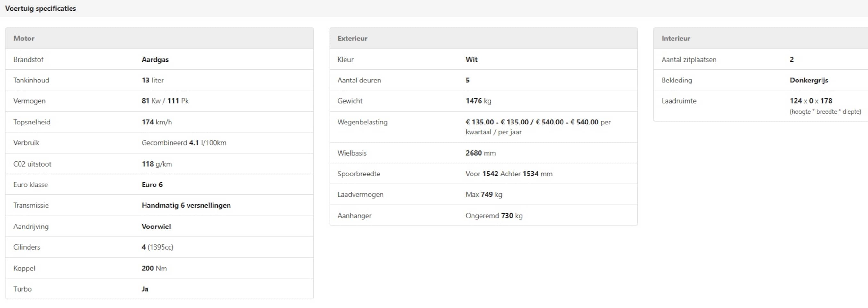Select the 'Motor' panel header
Screen dimensions: 868x308
(159, 38)
